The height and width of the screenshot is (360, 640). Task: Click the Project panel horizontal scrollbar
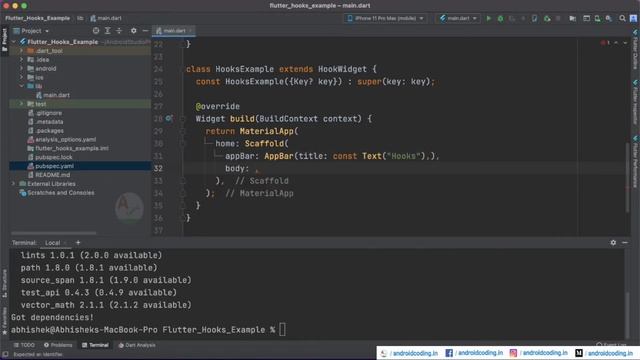[x=53, y=233]
